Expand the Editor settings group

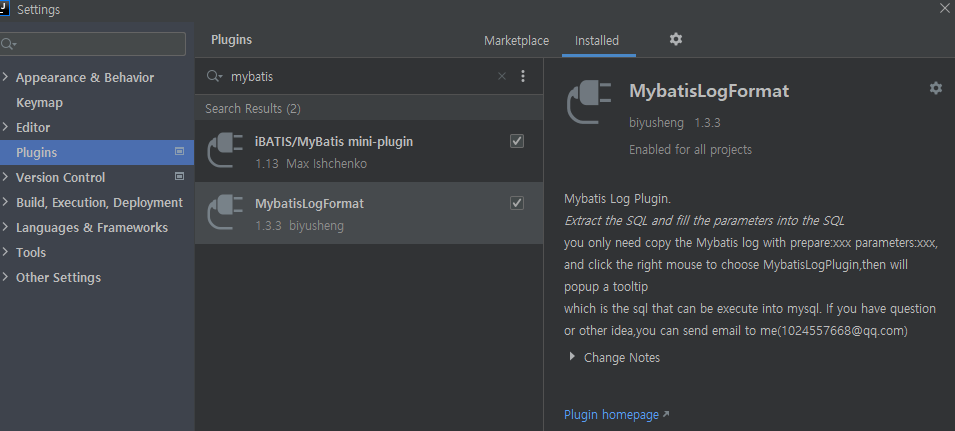5,127
